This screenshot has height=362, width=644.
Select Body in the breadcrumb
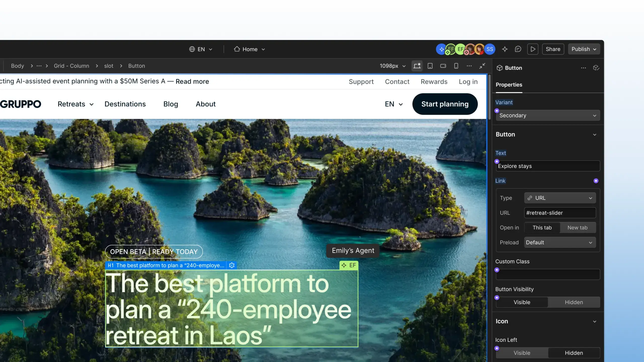click(18, 66)
